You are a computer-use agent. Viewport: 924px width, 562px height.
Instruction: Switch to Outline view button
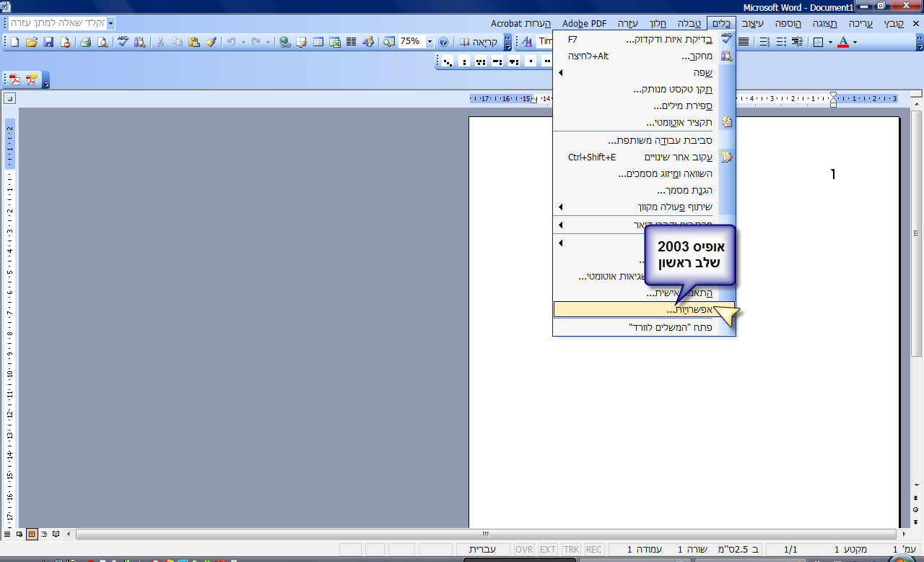point(44,535)
